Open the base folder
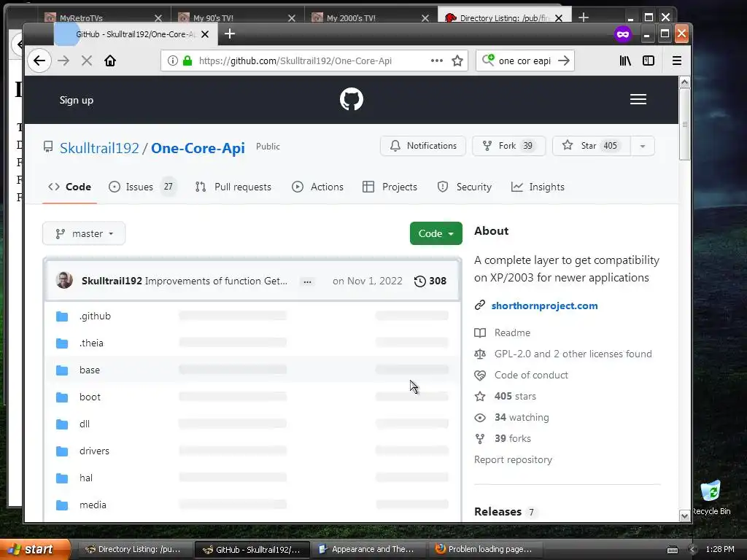Viewport: 747px width, 560px height. pos(90,370)
